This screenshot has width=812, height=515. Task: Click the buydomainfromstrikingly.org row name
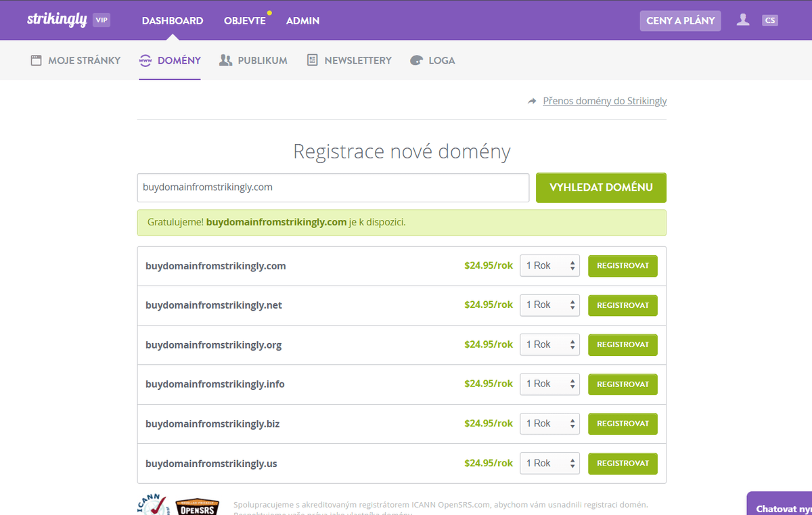coord(214,345)
